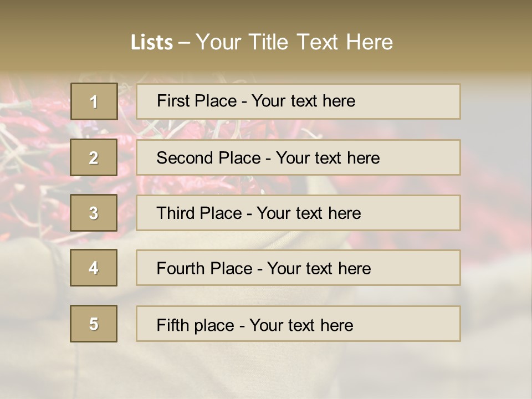
Task: Select the number 4 box
Action: [94, 268]
